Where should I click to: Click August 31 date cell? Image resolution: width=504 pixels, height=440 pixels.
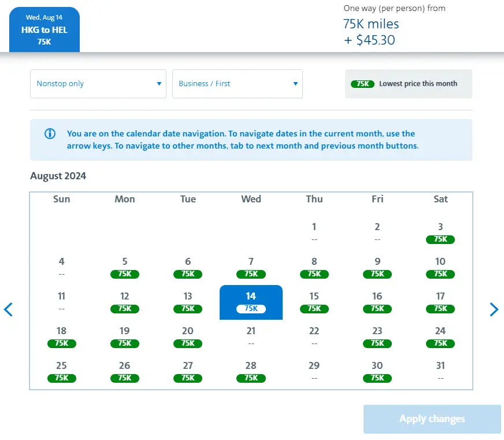click(x=440, y=371)
